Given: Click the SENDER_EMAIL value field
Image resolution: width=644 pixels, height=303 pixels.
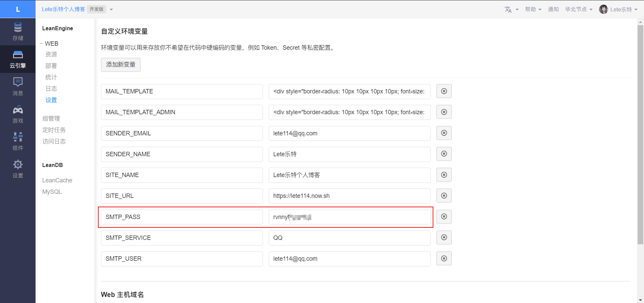Looking at the screenshot, I should coord(349,133).
